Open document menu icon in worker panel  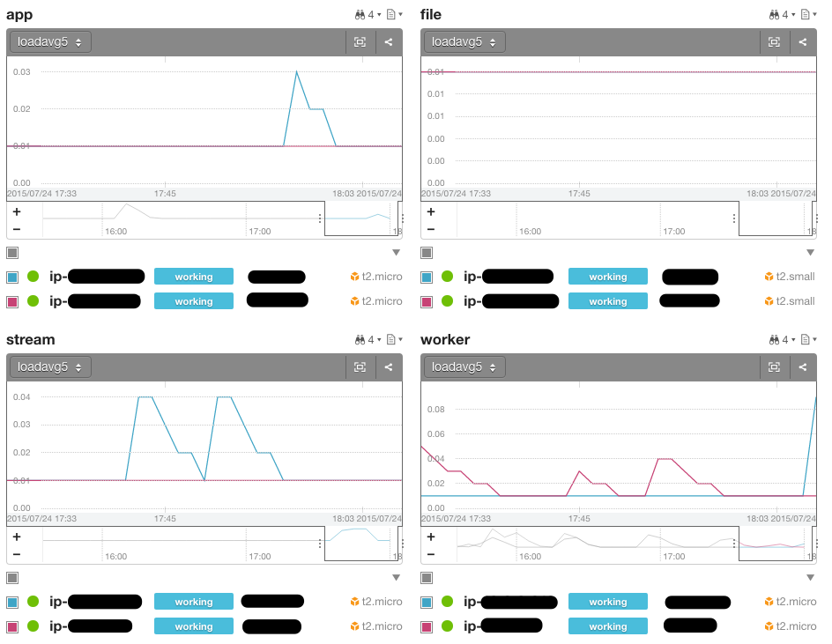point(808,339)
